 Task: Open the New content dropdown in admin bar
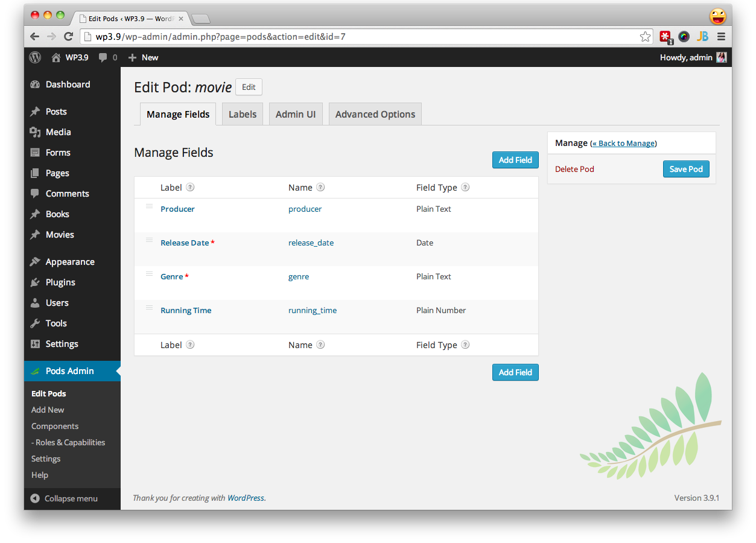(143, 57)
